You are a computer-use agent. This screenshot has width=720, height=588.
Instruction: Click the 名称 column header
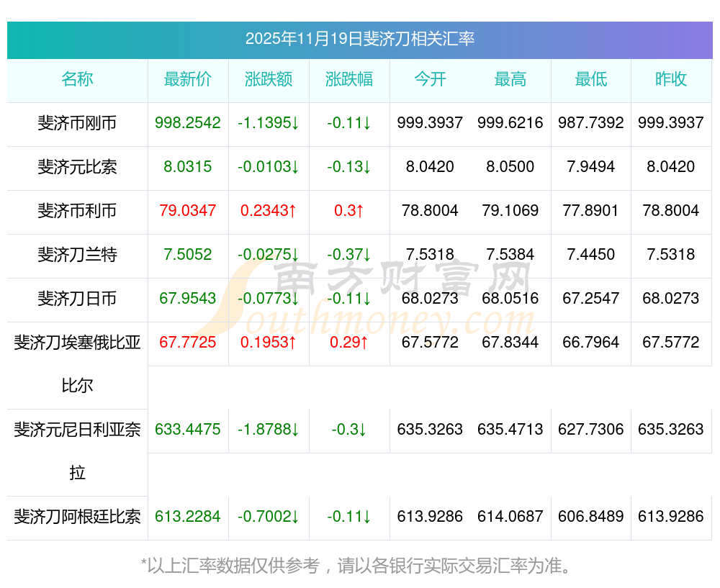point(77,79)
